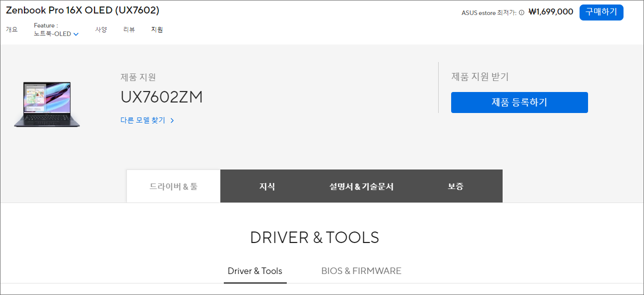Viewport: 644px width, 295px height.
Task: Select the 드라이버 & 툴 tab
Action: tap(173, 186)
